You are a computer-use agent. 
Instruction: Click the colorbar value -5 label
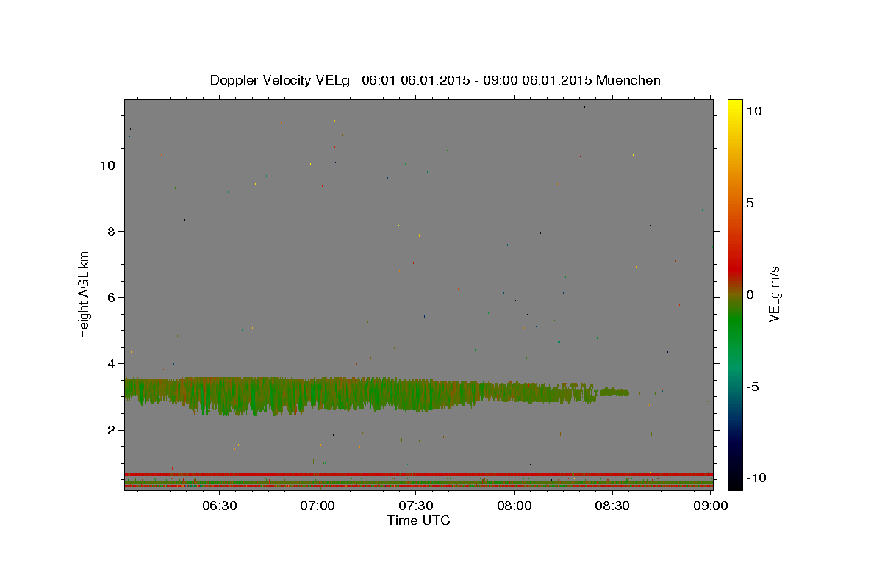(x=753, y=387)
